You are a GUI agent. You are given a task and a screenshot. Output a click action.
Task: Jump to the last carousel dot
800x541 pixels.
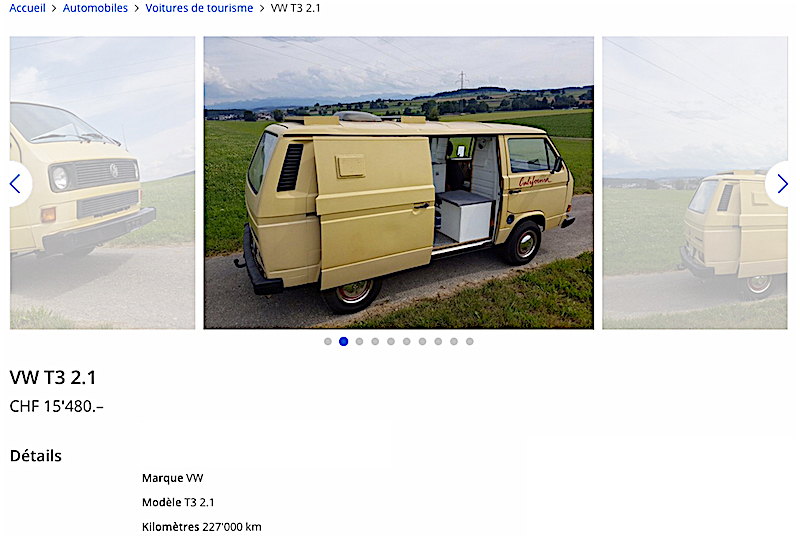(x=469, y=341)
